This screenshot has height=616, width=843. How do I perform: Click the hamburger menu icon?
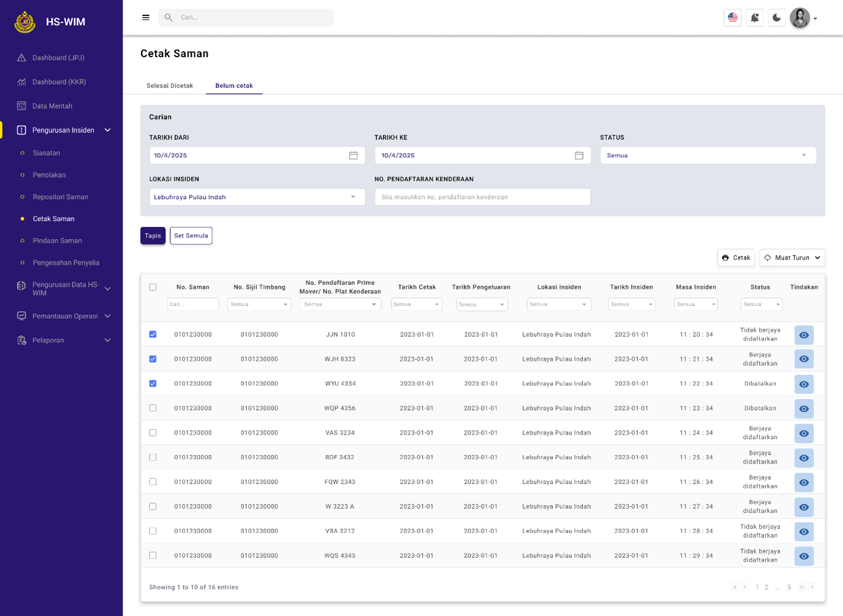tap(146, 18)
